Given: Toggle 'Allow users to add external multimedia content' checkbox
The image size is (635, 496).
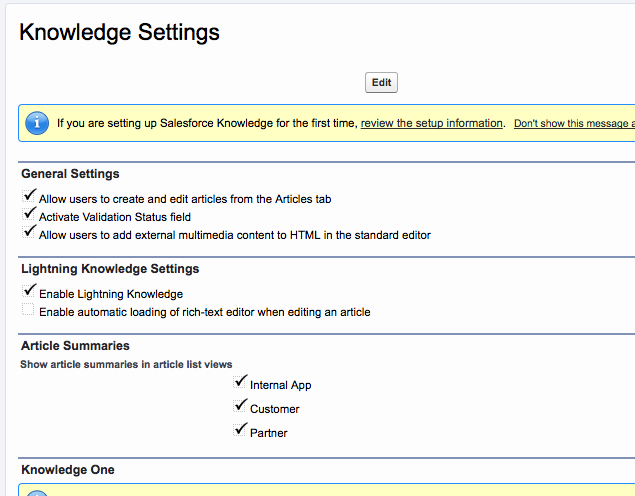Looking at the screenshot, I should pos(29,233).
